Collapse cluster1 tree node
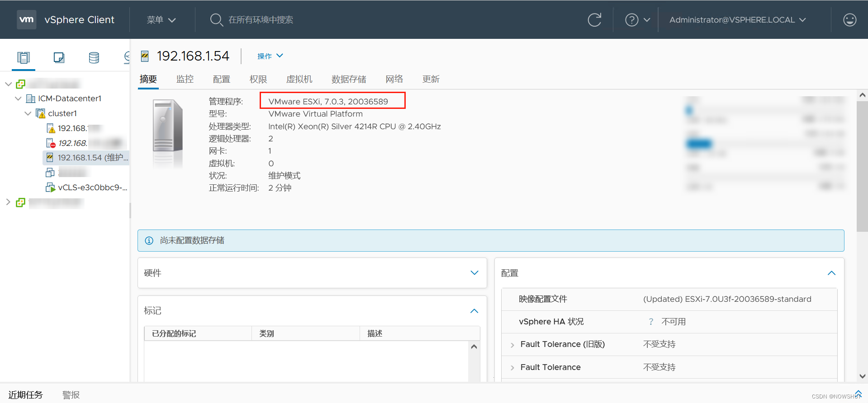The image size is (868, 403). click(28, 113)
